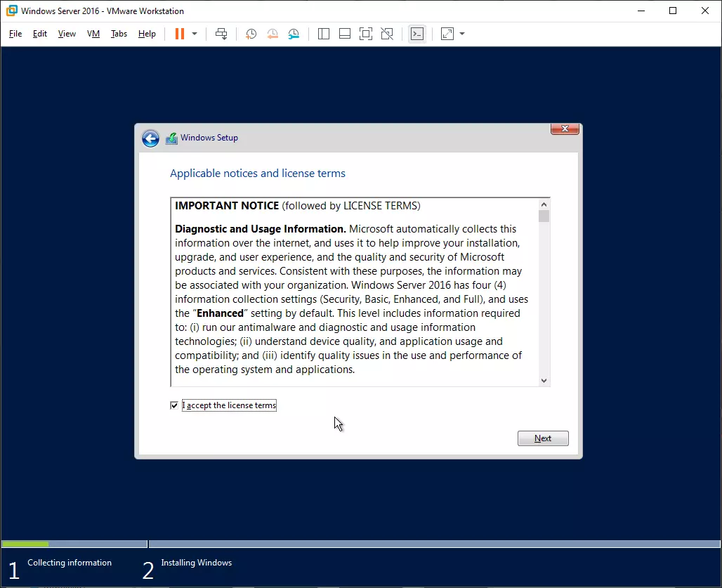The height and width of the screenshot is (588, 722).
Task: Open the VM menu
Action: [x=93, y=34]
